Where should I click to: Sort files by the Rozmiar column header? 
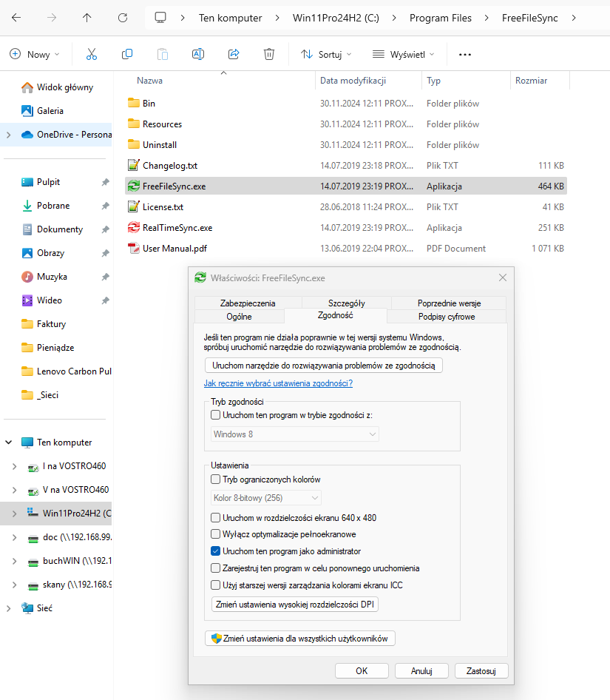tap(531, 81)
